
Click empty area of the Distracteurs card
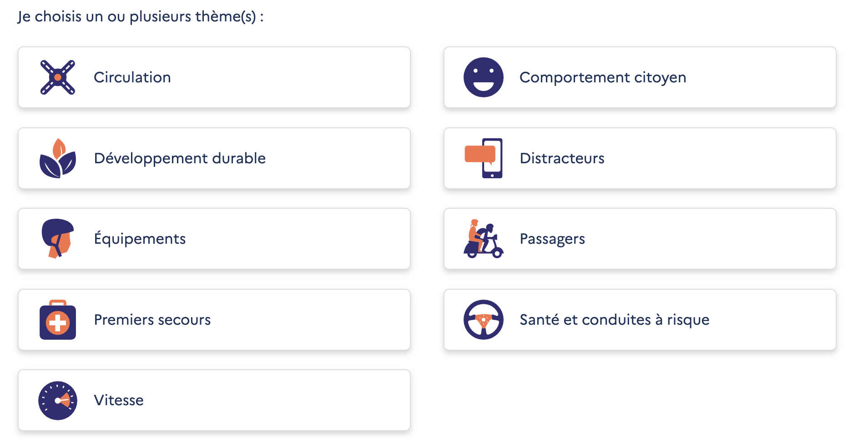tap(728, 158)
